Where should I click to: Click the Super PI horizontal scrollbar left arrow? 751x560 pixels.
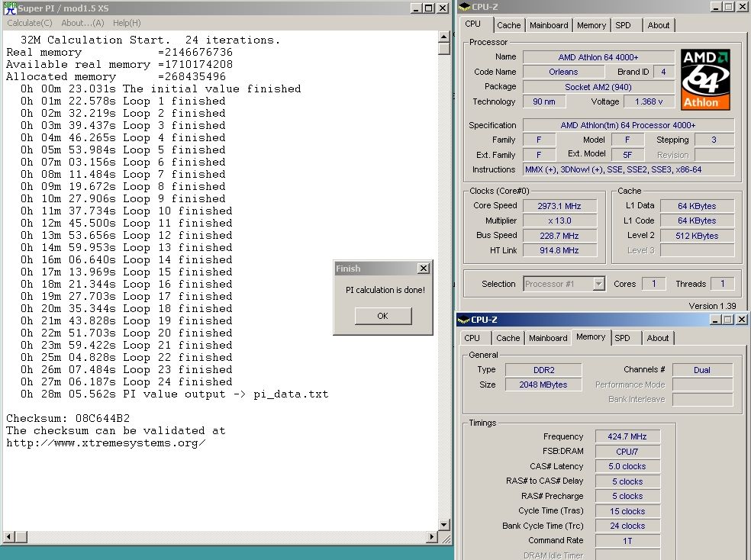[8, 537]
